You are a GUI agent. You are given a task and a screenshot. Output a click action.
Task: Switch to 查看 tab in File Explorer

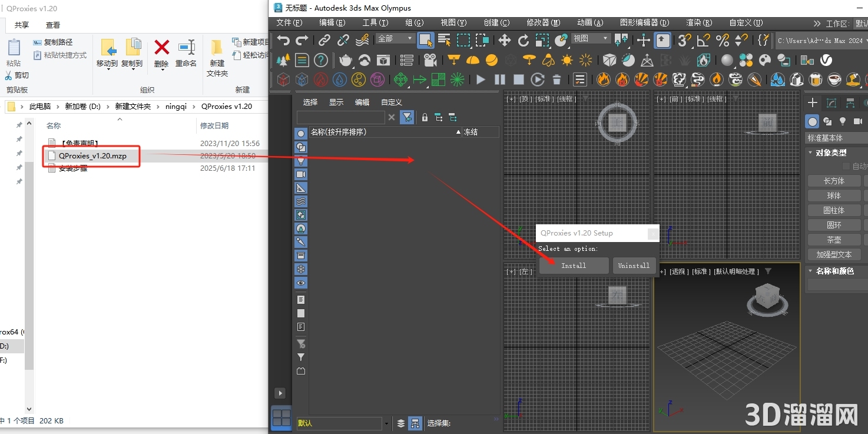tap(53, 25)
